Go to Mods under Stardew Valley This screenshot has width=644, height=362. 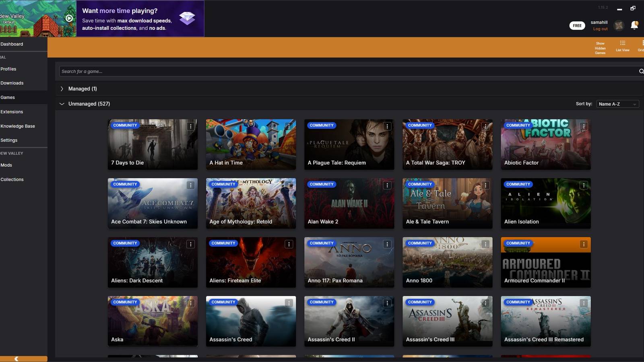click(6, 165)
